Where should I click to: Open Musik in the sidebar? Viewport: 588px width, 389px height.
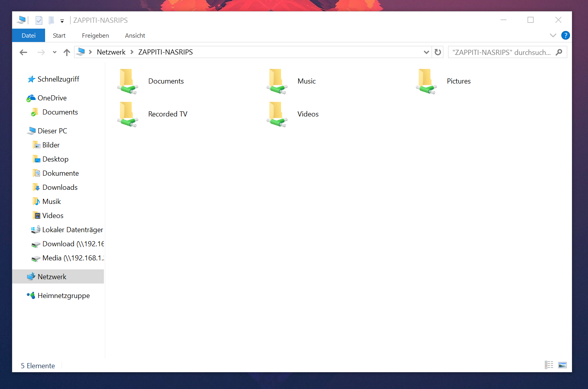[x=51, y=202]
